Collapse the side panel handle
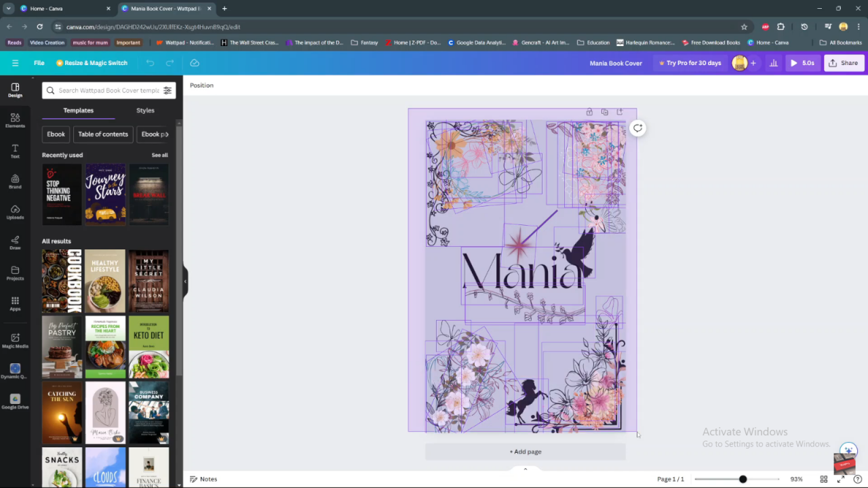This screenshot has width=868, height=488. point(185,281)
